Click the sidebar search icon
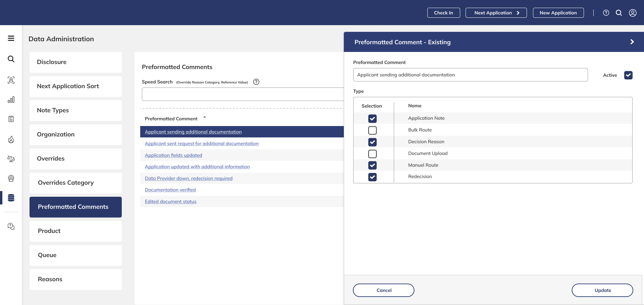The image size is (644, 305). pyautogui.click(x=11, y=59)
